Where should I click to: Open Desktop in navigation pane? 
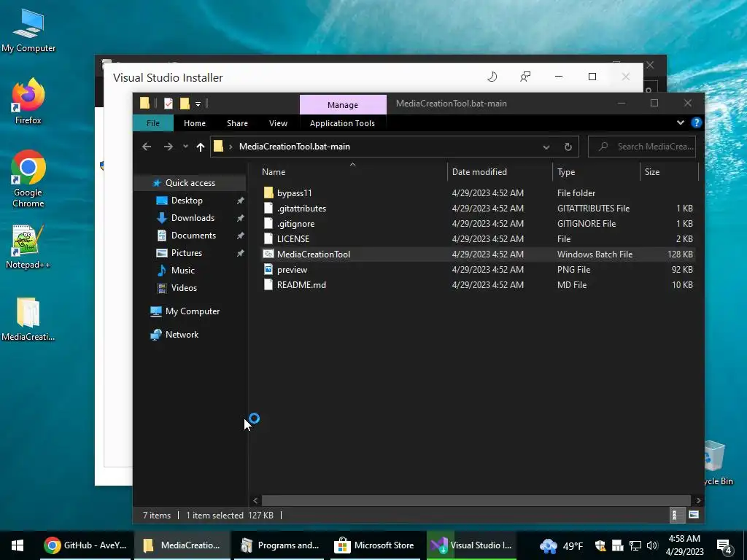[x=187, y=201]
